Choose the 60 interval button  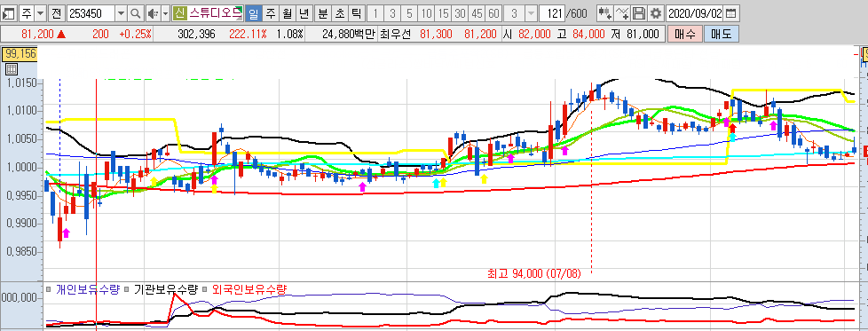493,12
